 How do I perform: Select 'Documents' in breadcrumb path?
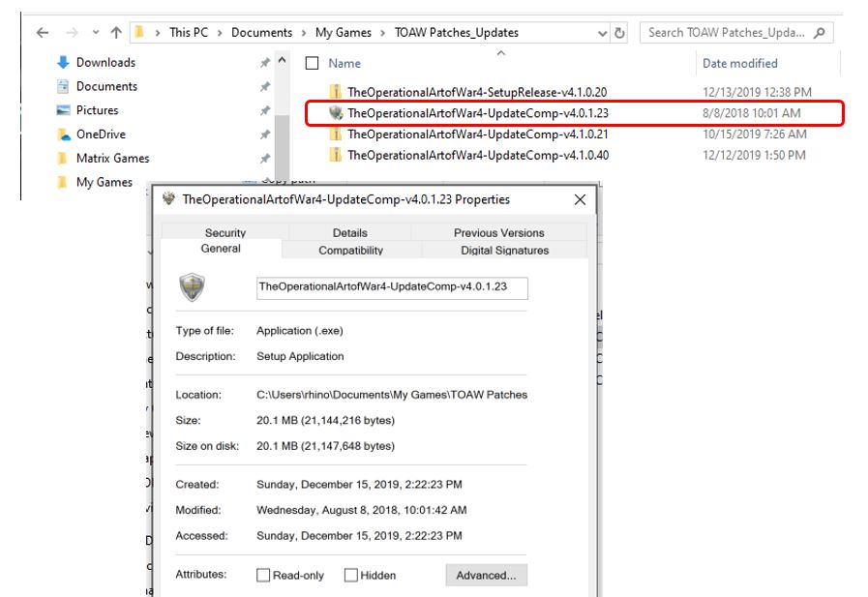[262, 33]
